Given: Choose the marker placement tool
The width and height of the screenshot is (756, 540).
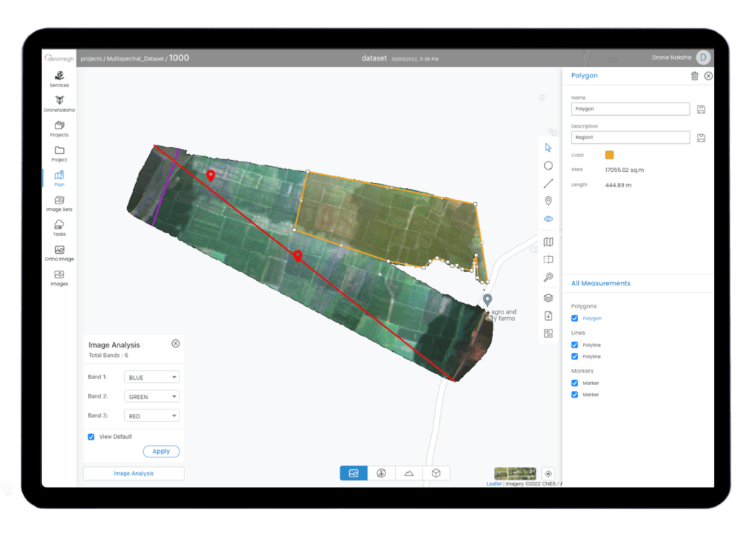Looking at the screenshot, I should (548, 201).
